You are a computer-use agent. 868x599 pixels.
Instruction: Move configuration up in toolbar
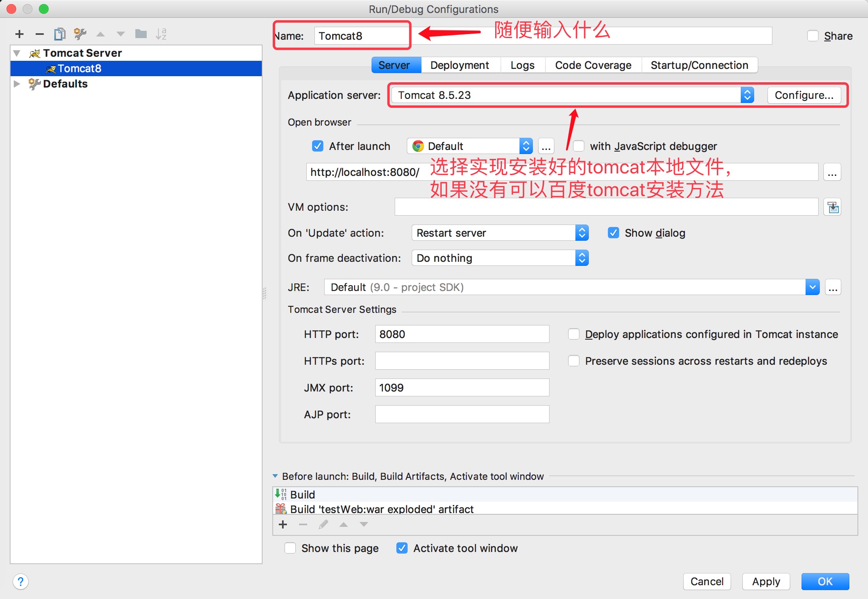click(x=100, y=34)
